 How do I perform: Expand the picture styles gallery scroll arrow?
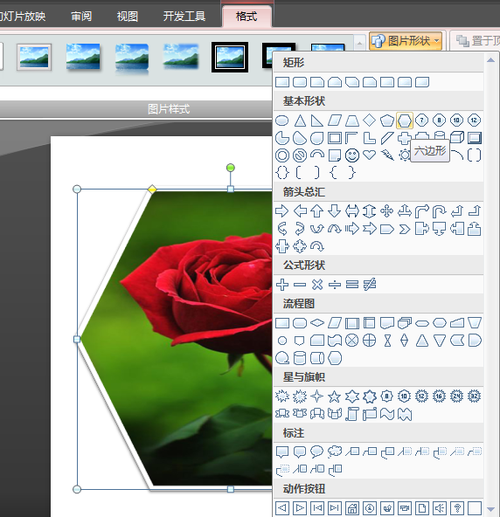(359, 43)
